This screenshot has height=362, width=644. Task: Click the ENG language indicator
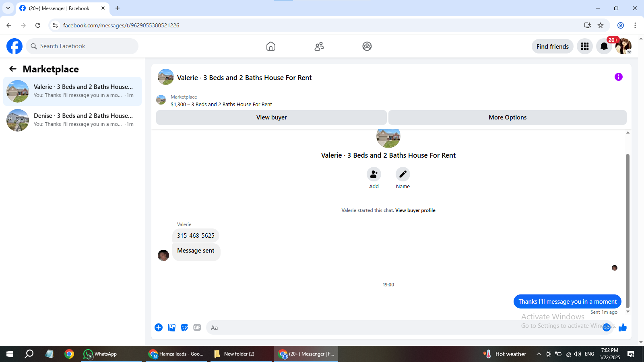589,354
